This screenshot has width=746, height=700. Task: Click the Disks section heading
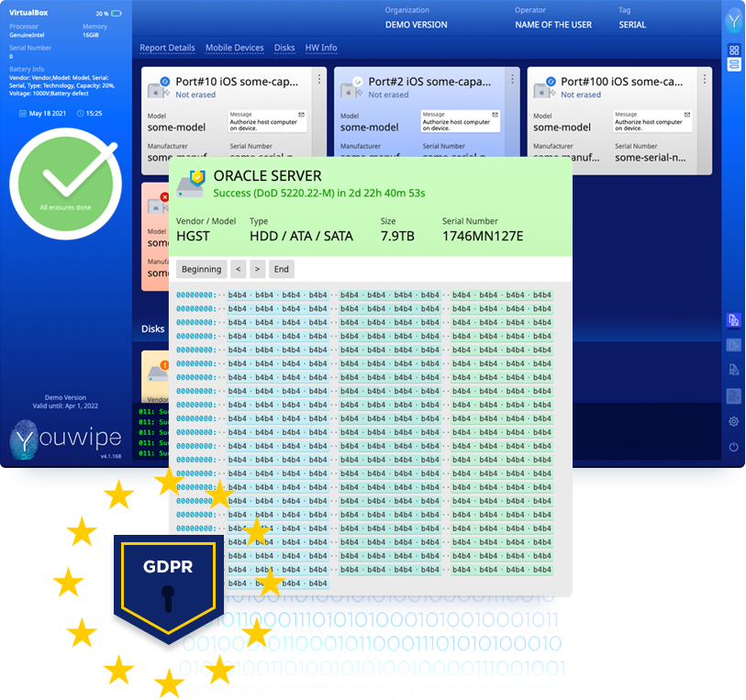[x=152, y=328]
